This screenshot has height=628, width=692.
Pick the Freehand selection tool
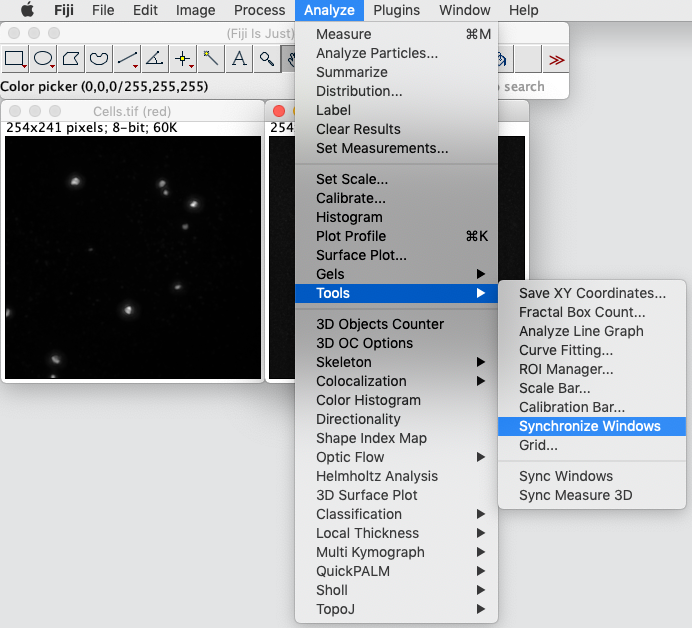coord(99,59)
